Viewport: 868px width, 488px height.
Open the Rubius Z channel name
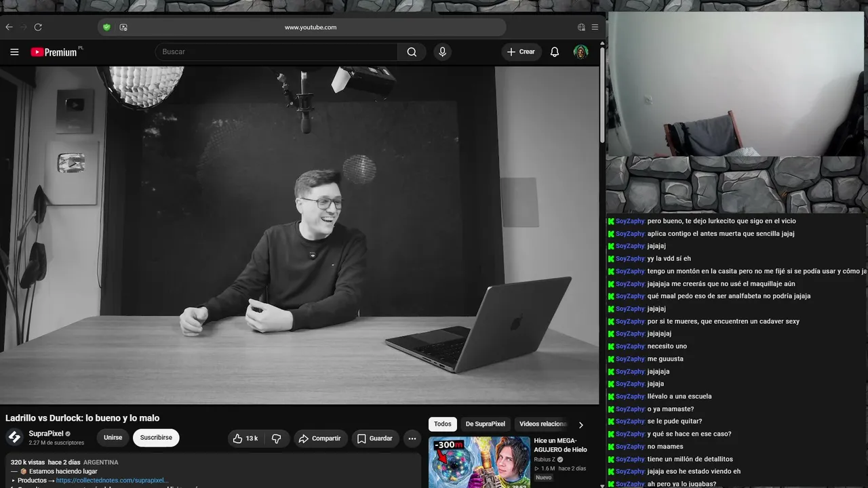544,460
